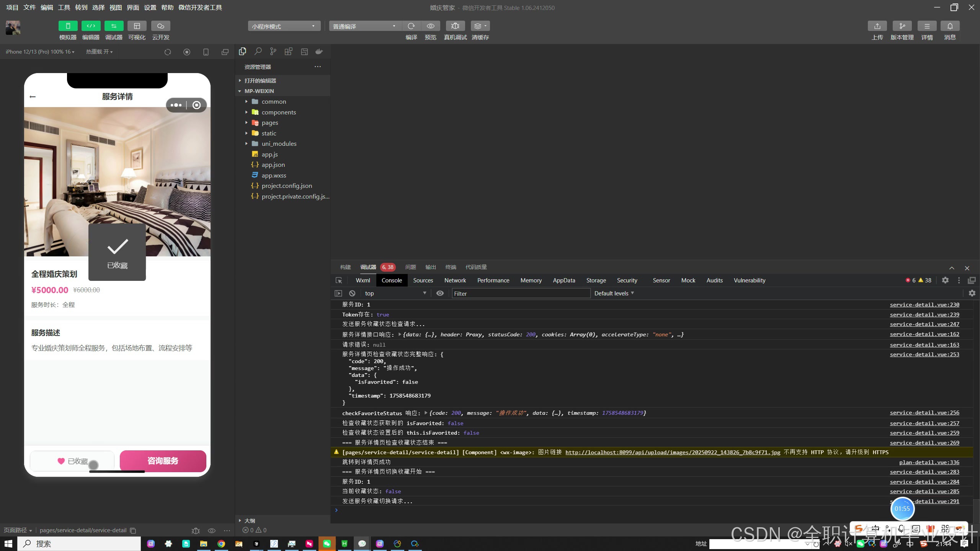Click the upload (上传) icon
Screen dimensions: 980x551
click(x=877, y=26)
